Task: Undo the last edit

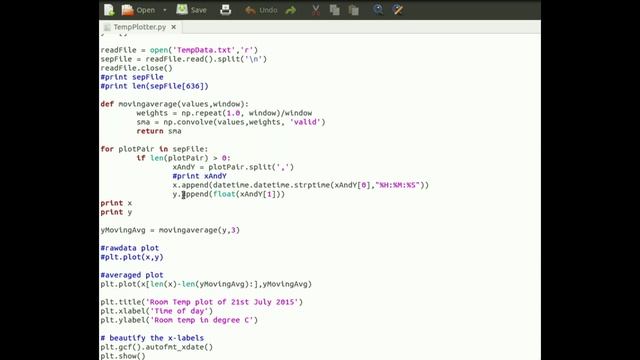Action: 261,10
